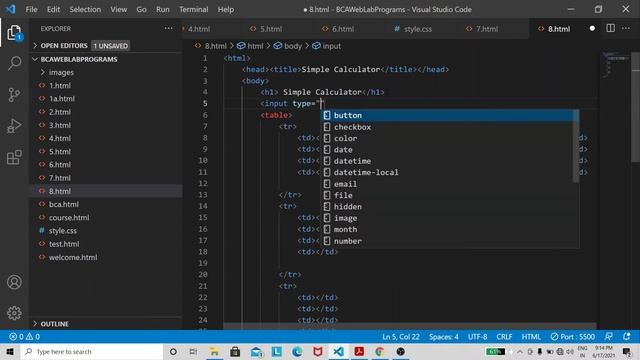Open the Manage gear icon
Image resolution: width=640 pixels, height=360 pixels.
14,313
